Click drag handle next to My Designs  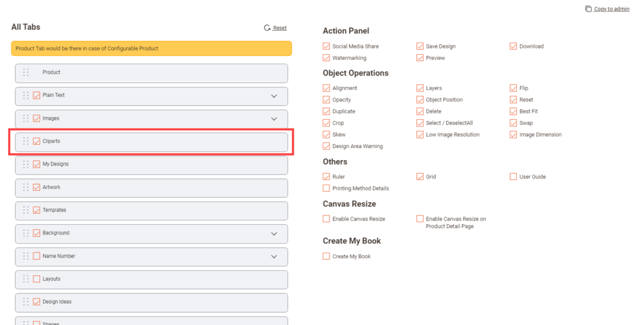pos(26,164)
